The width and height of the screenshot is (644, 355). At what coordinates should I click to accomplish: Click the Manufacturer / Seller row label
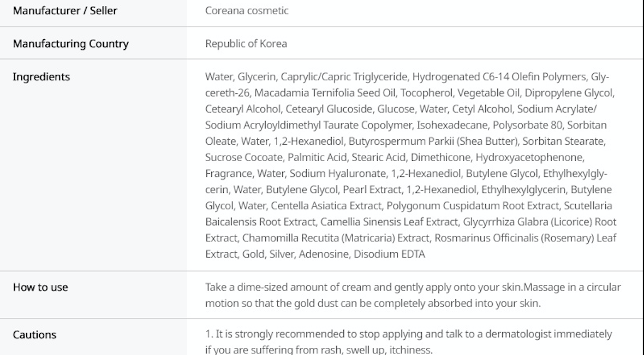click(x=64, y=10)
